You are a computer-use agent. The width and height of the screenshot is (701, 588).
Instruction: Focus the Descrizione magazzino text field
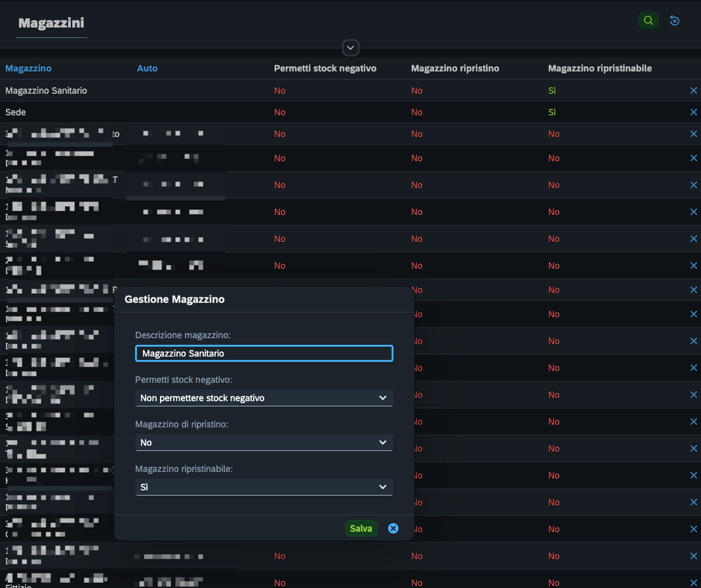(x=264, y=353)
